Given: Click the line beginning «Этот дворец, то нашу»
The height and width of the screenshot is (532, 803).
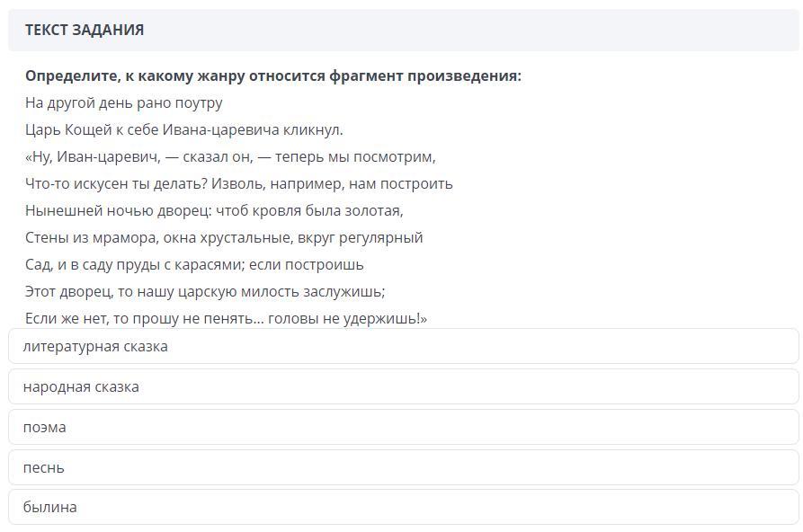Looking at the screenshot, I should pos(204,291).
